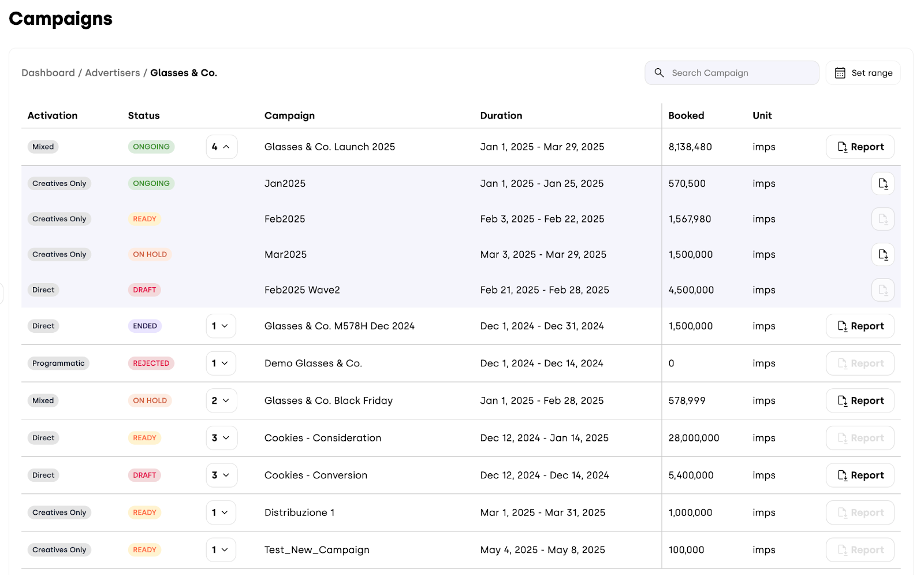924x587 pixels.
Task: Open Report for Glasses & Co. Black Friday
Action: (x=860, y=400)
